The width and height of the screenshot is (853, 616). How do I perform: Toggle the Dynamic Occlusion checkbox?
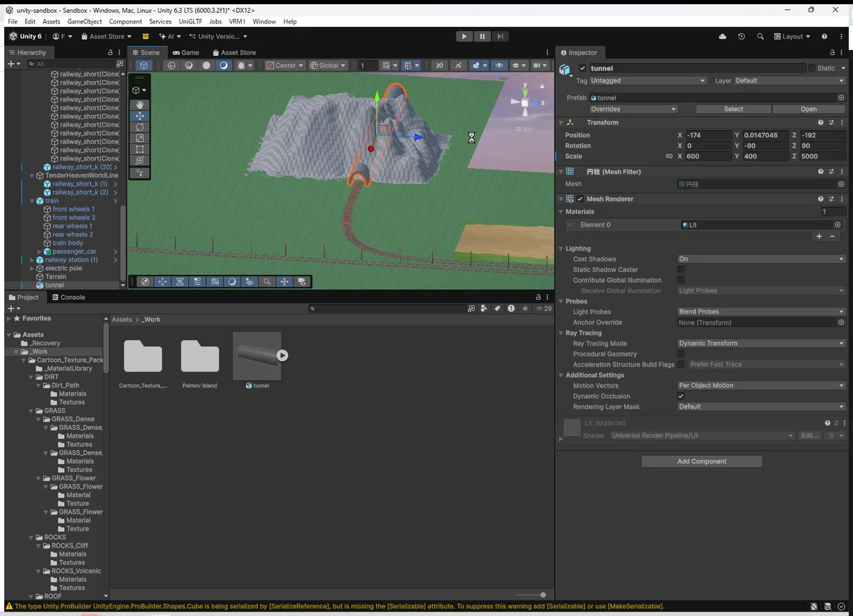(681, 396)
